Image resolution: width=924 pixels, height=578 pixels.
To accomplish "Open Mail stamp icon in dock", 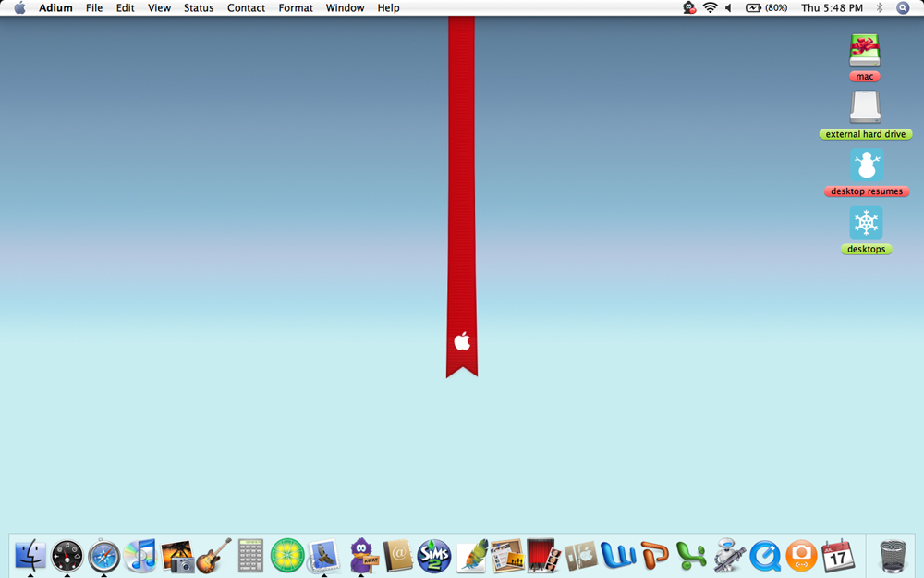I will 323,556.
